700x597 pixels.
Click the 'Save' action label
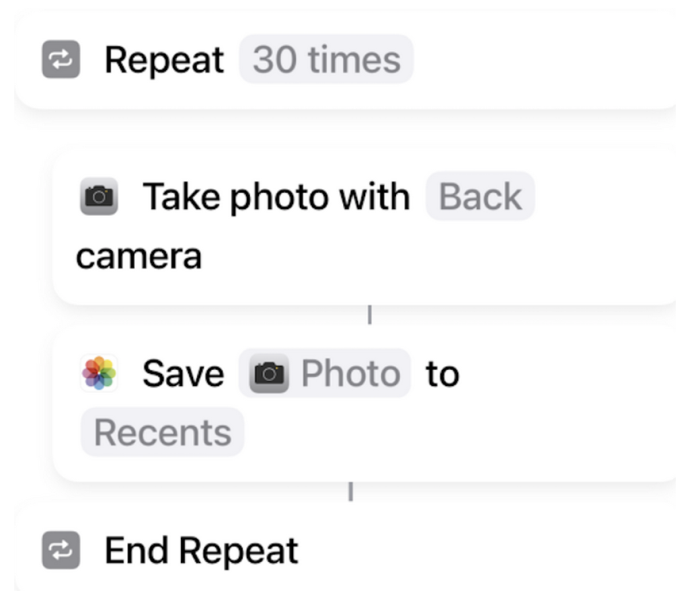point(183,373)
